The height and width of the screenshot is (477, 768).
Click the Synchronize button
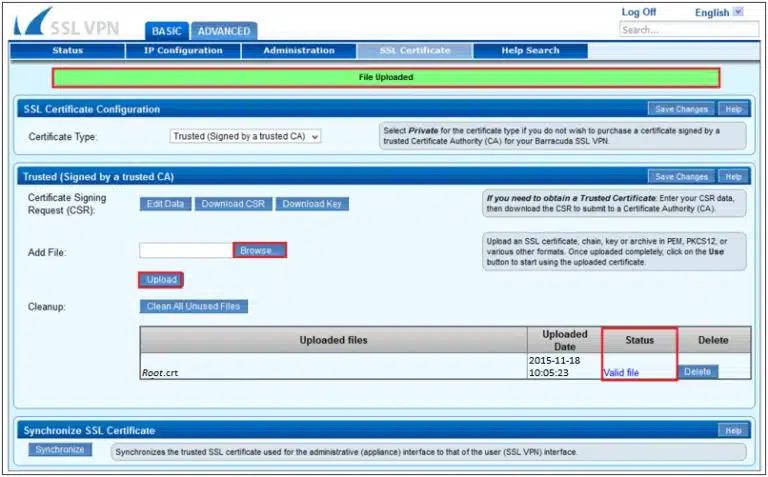pyautogui.click(x=60, y=450)
